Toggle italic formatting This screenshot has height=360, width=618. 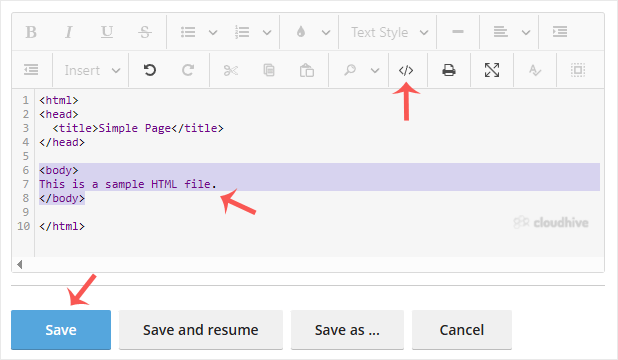tap(69, 32)
